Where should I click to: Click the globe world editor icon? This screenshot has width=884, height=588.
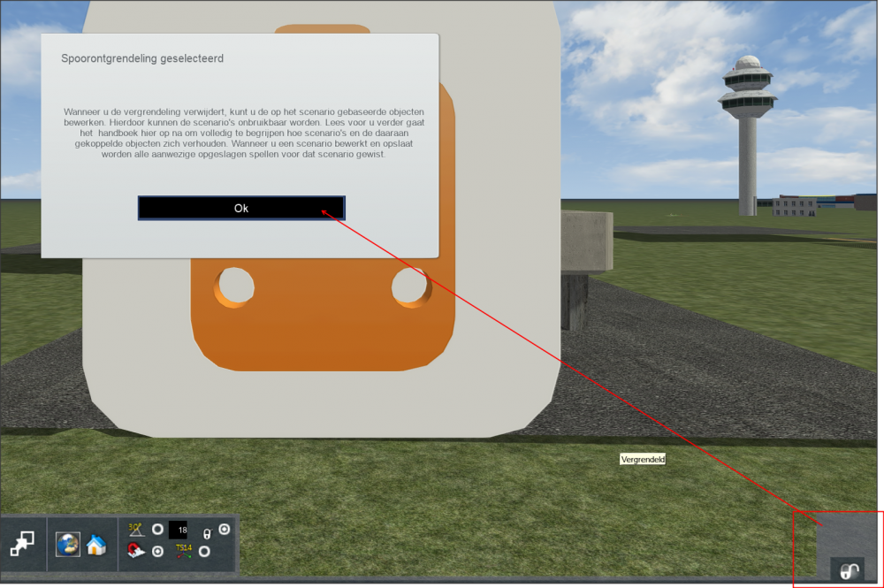(68, 545)
